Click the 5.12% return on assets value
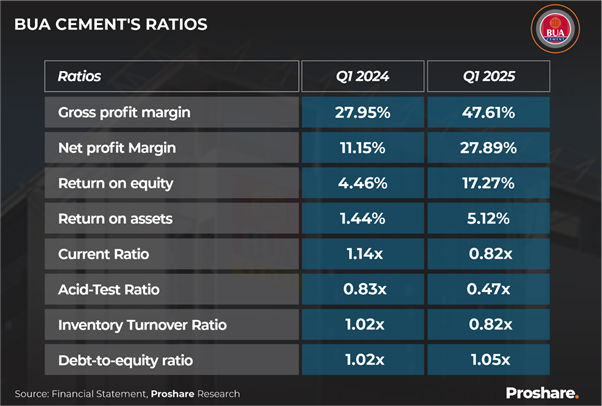Viewport: 602px width, 406px height. [488, 219]
